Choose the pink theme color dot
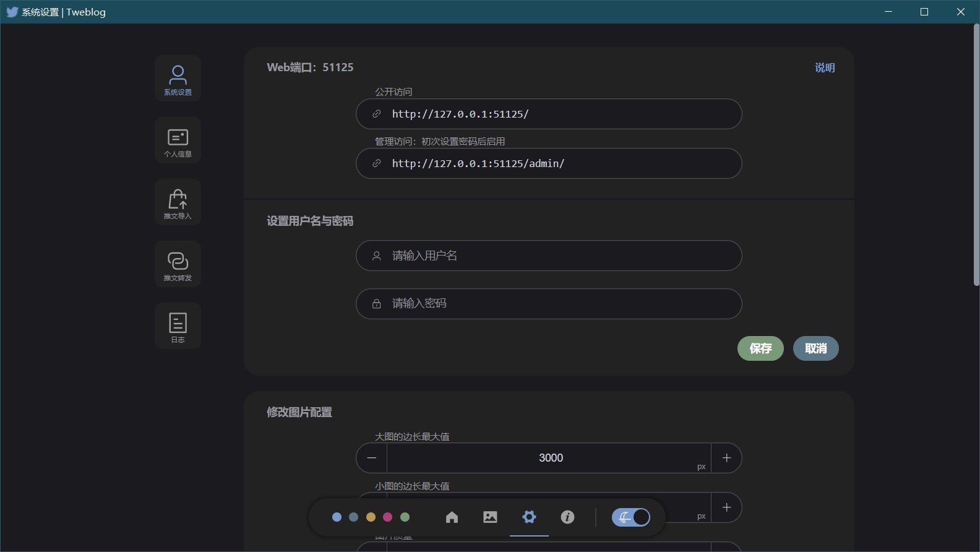 click(x=388, y=517)
